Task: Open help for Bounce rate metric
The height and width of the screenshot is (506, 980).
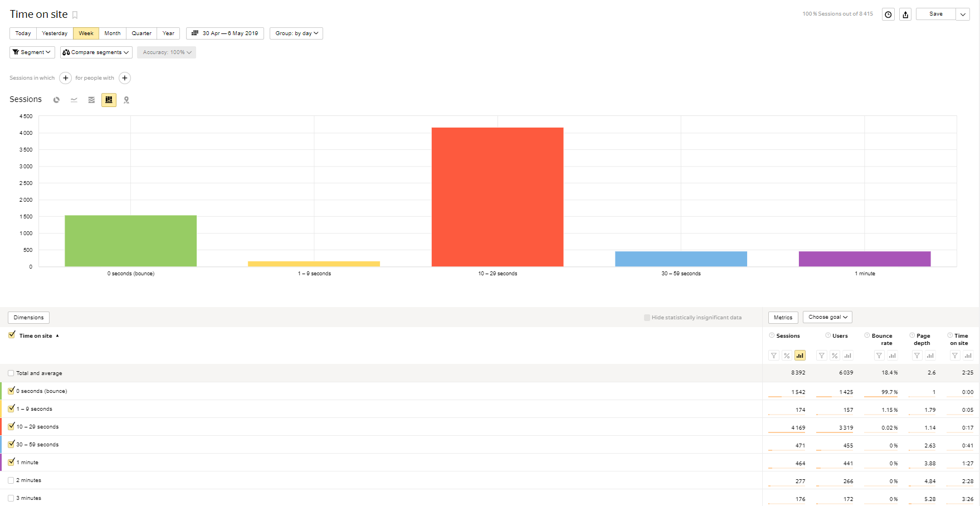Action: pos(867,335)
